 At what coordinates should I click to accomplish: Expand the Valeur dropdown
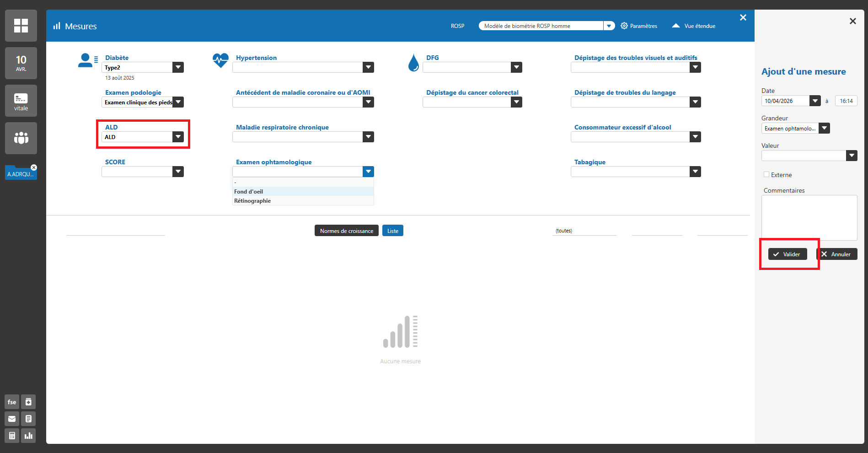click(x=851, y=156)
